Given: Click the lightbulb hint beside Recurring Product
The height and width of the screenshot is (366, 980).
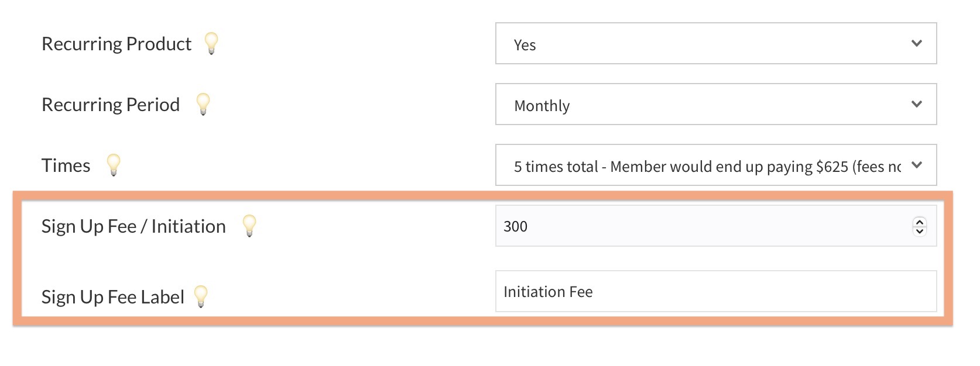Looking at the screenshot, I should tap(211, 43).
